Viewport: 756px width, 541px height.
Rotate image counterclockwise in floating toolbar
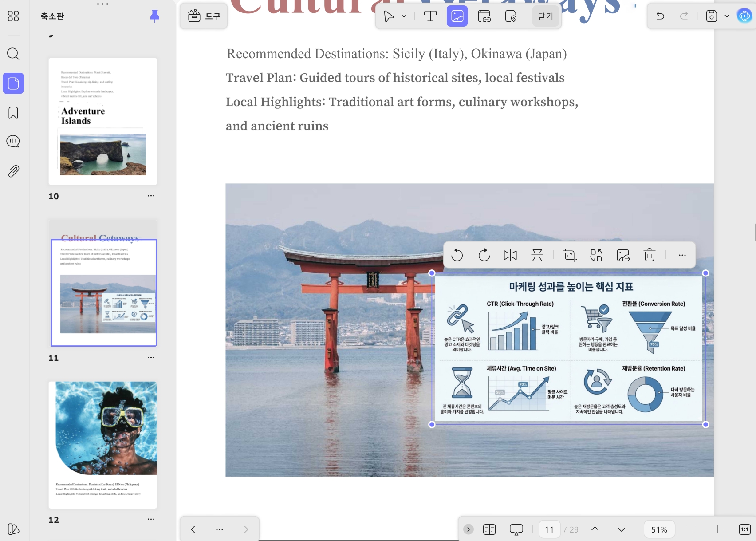457,255
